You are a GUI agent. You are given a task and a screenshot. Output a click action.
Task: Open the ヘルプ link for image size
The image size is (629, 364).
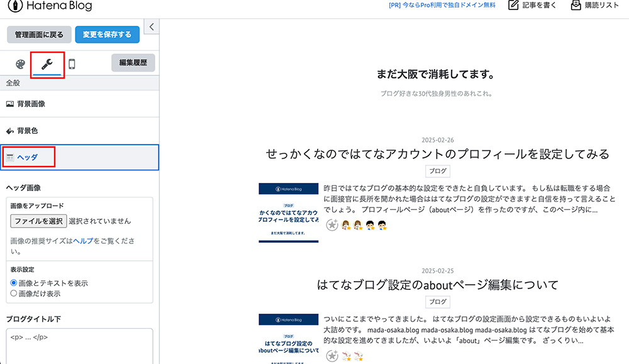[x=83, y=241]
